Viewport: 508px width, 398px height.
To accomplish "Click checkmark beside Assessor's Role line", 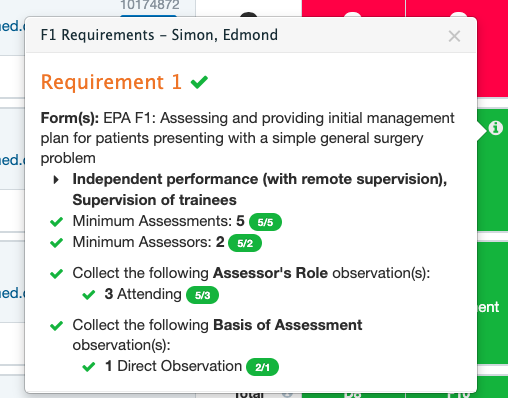I will pos(56,274).
